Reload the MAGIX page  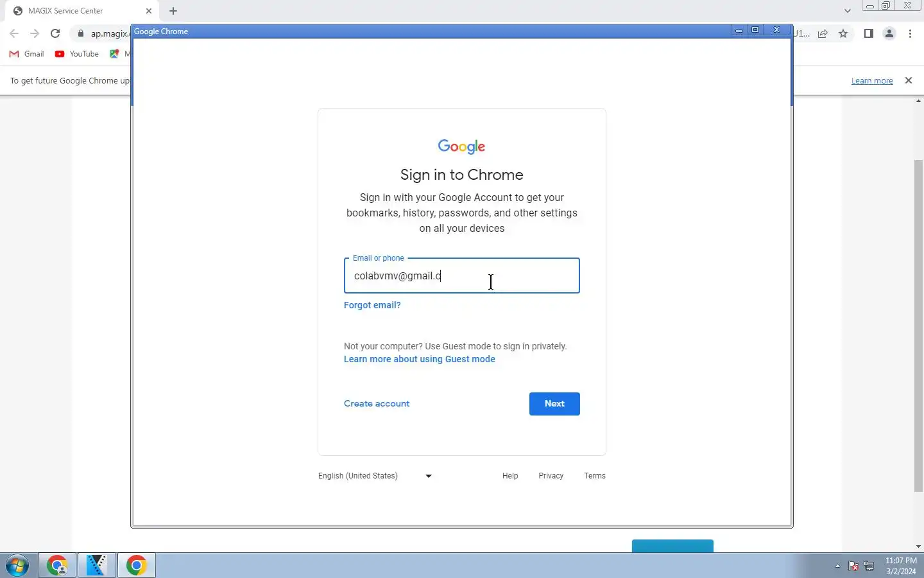55,33
